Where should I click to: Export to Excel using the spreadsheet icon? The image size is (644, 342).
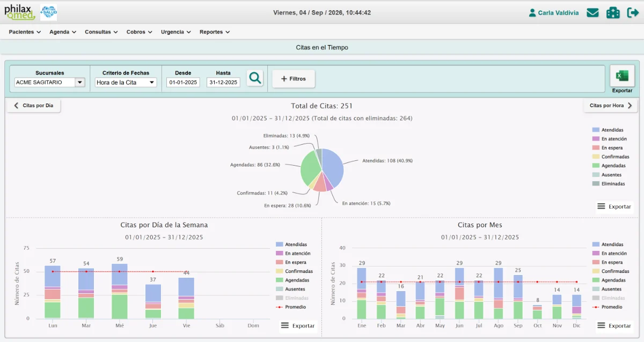tap(622, 76)
